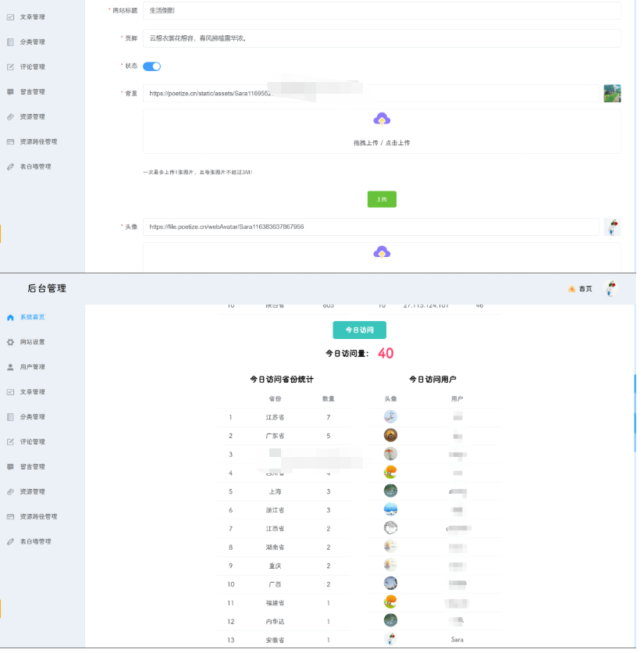Toggle the 状态 switch
Screen dimensions: 644x653
151,66
